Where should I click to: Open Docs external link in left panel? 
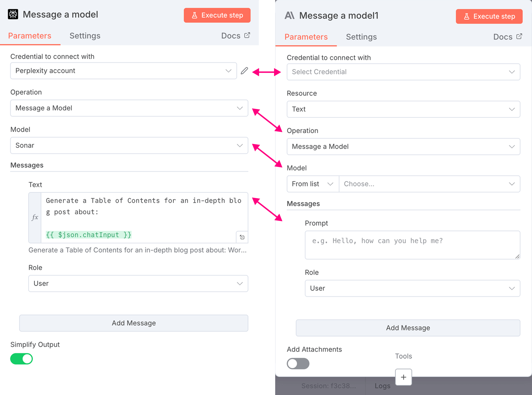point(236,36)
